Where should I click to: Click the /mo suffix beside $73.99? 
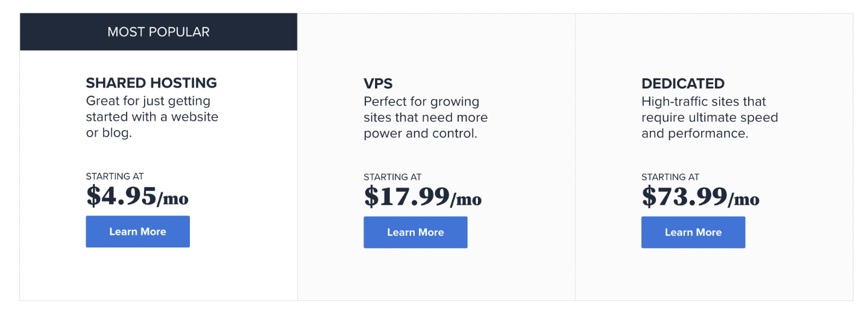point(744,199)
